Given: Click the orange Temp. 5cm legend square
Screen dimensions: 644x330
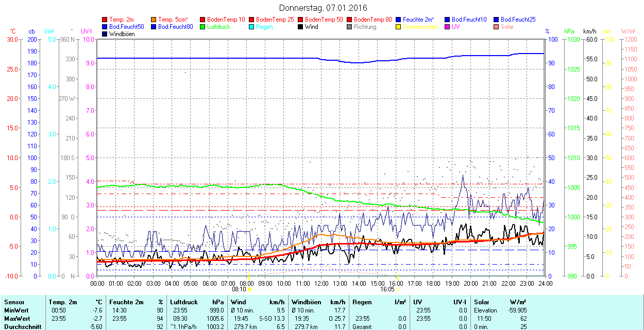Looking at the screenshot, I should (154, 20).
